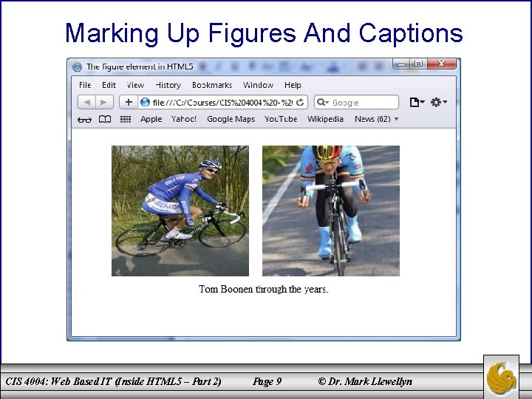
Task: Expand the News (62) bookmarks folder
Action: click(x=376, y=119)
